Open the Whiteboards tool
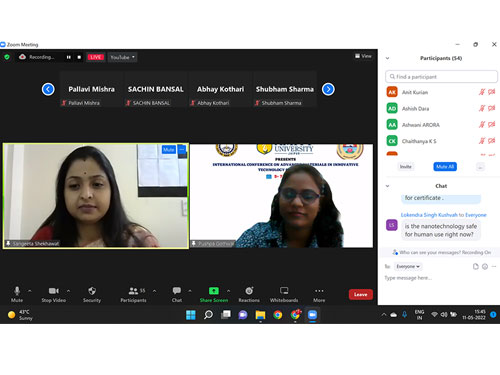The height and width of the screenshot is (375, 500). pos(284,291)
